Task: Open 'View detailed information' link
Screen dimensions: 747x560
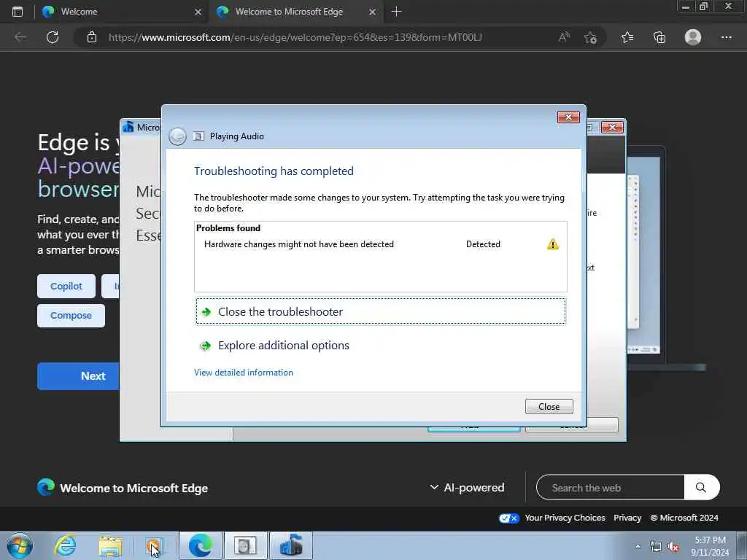Action: click(x=244, y=373)
